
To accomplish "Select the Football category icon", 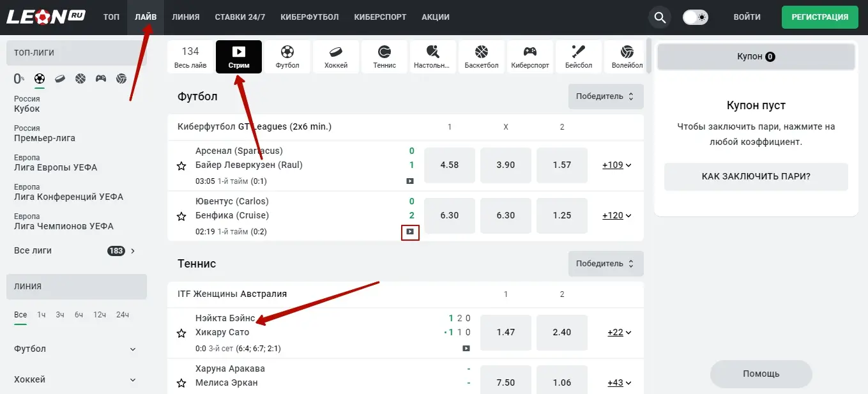I will click(287, 56).
